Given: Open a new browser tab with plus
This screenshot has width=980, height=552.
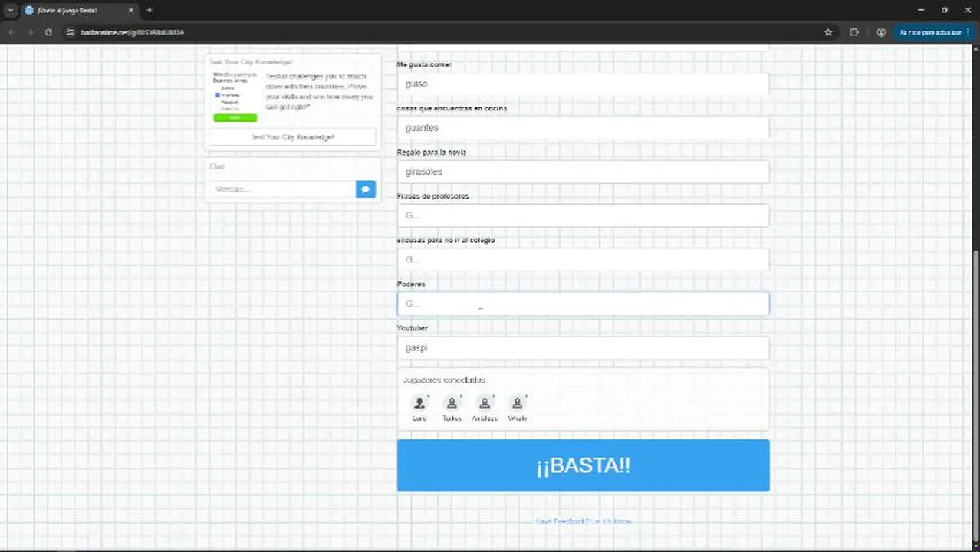Looking at the screenshot, I should click(150, 10).
